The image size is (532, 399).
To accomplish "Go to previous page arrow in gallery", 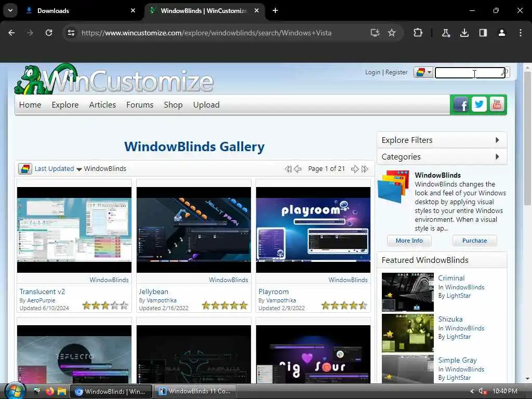I will pos(298,169).
